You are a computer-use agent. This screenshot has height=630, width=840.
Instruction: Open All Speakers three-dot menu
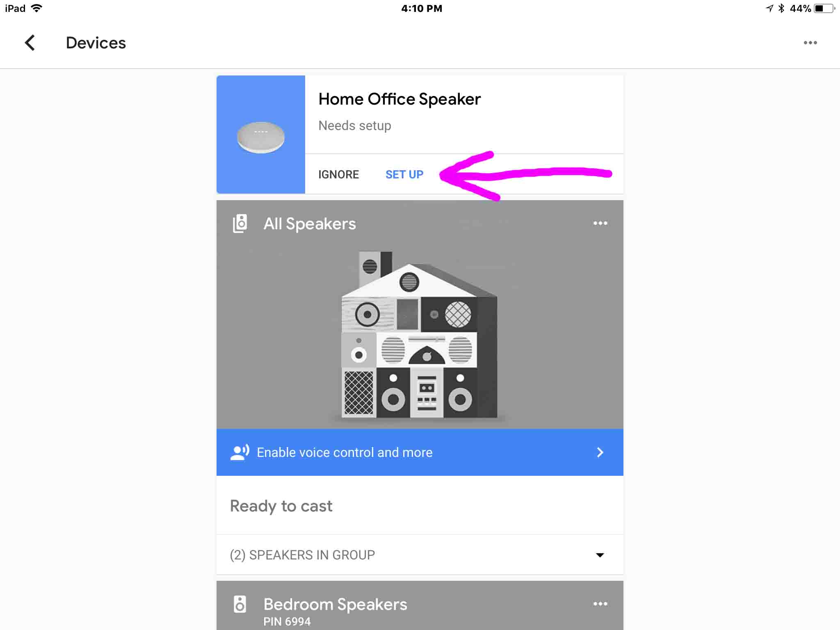(x=600, y=223)
